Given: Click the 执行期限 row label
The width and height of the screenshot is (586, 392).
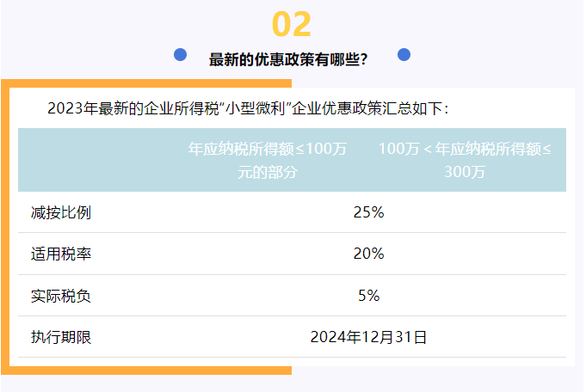Looking at the screenshot, I should coord(60,337).
